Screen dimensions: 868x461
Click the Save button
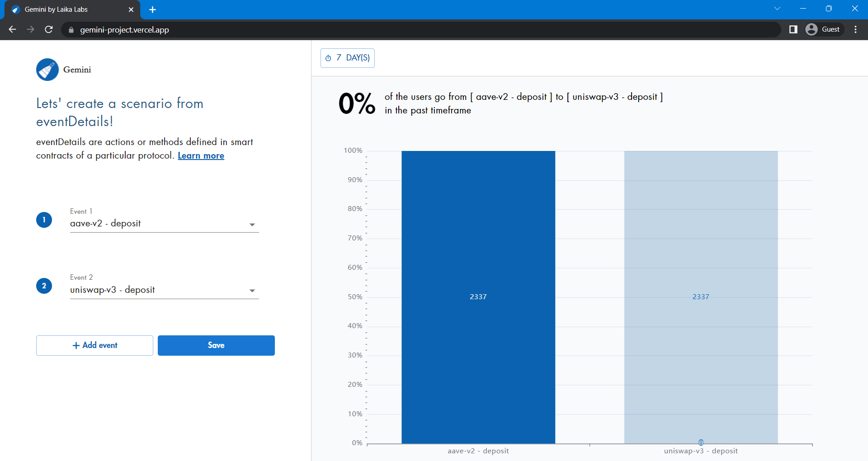[216, 345]
